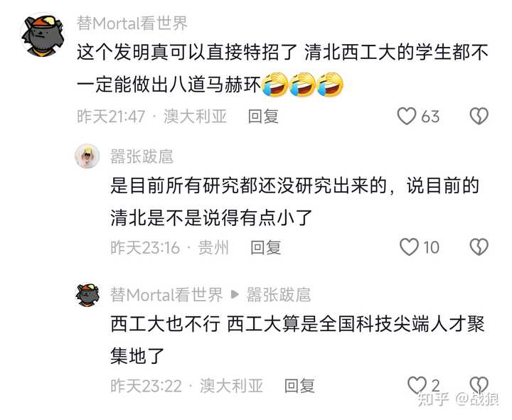Dislike the top comment about 八道马赫环
Image resolution: width=512 pixels, height=420 pixels.
pyautogui.click(x=479, y=117)
